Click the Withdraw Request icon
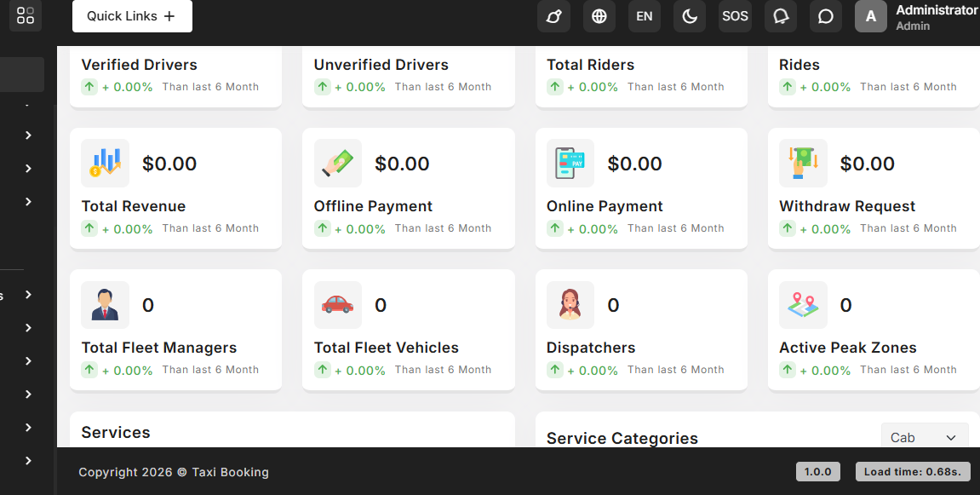 803,164
